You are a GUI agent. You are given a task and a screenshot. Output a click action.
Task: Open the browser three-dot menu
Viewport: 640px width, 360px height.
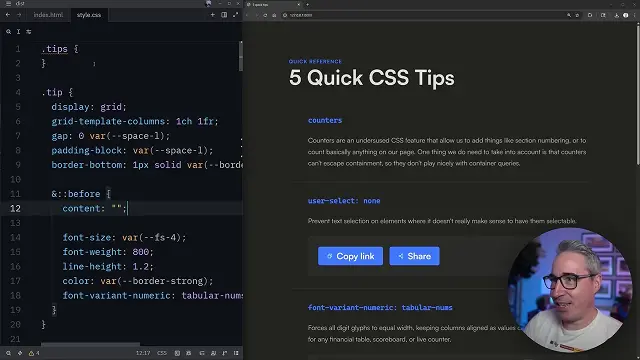point(635,15)
